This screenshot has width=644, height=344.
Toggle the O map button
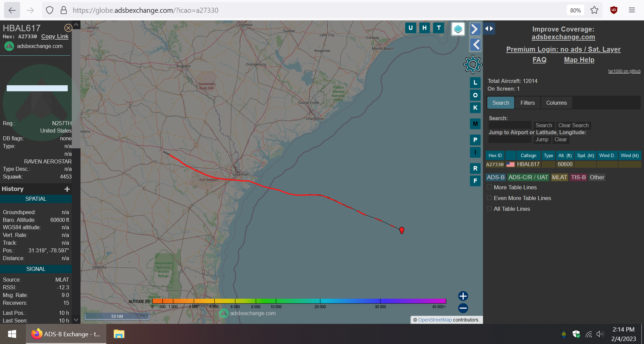[x=475, y=95]
